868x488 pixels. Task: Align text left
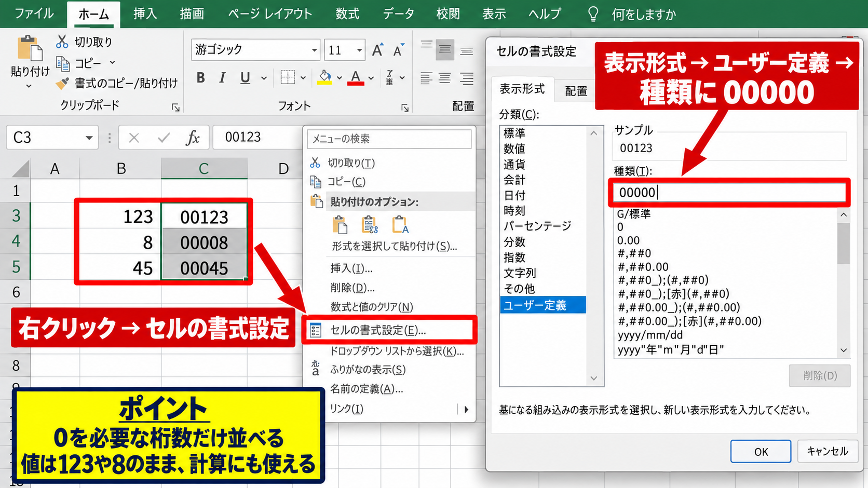426,78
